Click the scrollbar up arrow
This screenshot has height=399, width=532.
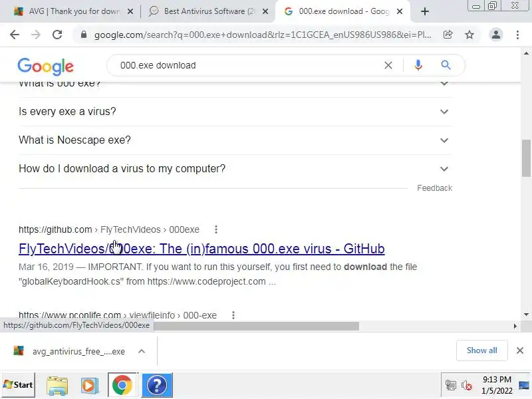[526, 53]
